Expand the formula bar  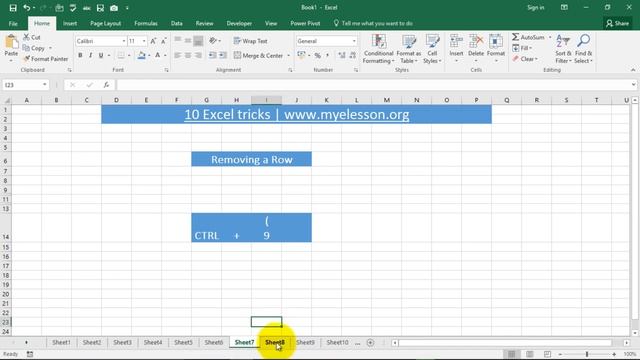633,85
